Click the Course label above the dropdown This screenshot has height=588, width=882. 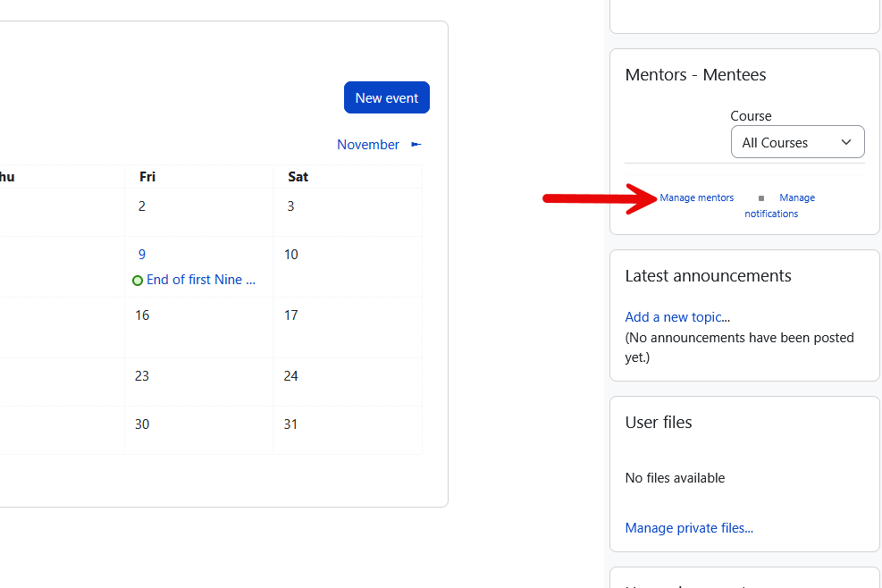click(751, 116)
